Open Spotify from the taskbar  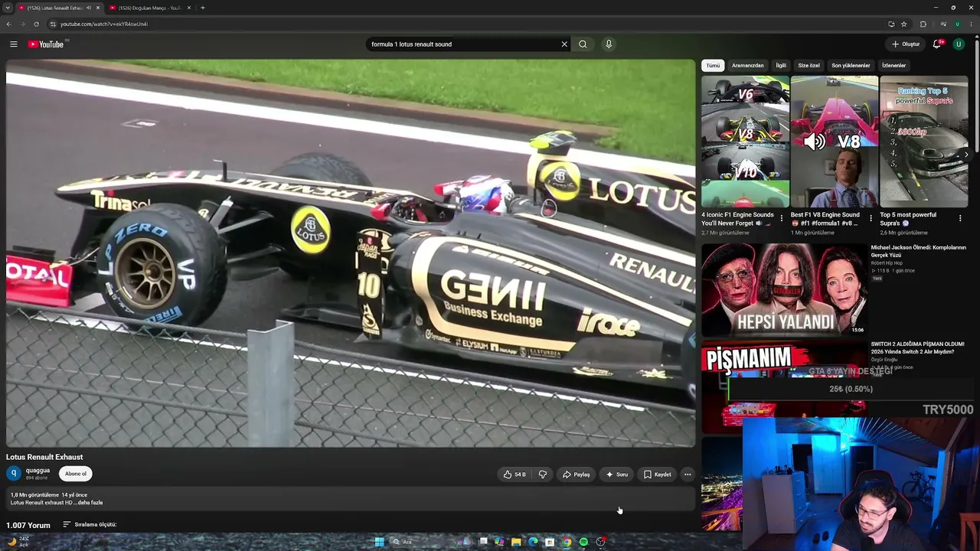click(583, 542)
